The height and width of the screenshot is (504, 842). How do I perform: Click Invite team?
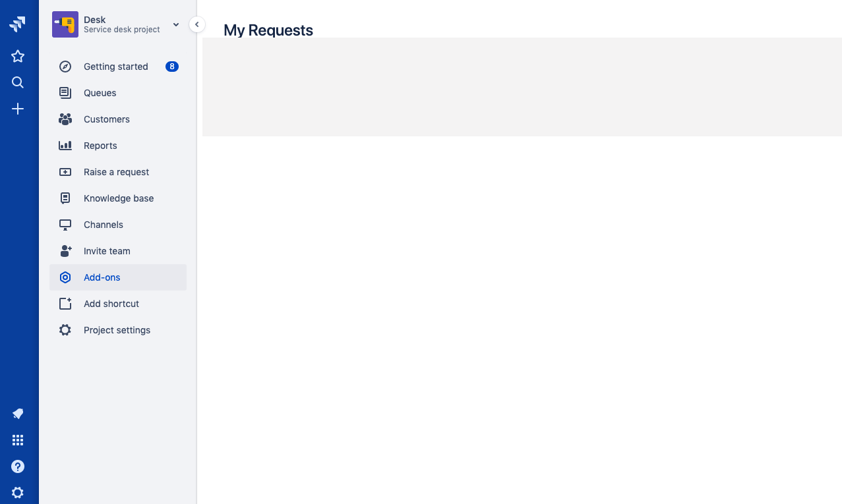coord(107,251)
